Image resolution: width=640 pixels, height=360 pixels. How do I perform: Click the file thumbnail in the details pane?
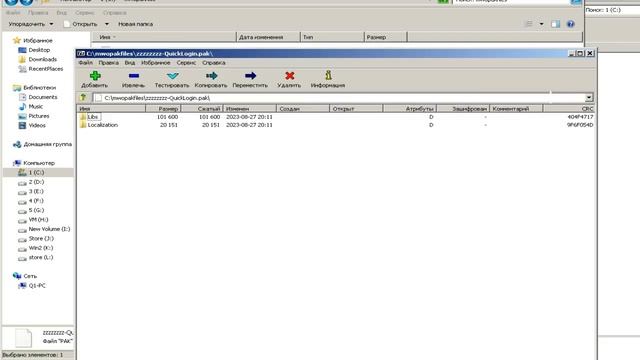pyautogui.click(x=23, y=338)
